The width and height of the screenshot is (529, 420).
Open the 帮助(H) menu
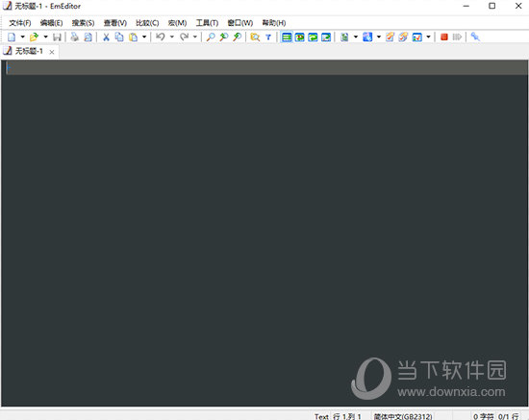point(274,23)
